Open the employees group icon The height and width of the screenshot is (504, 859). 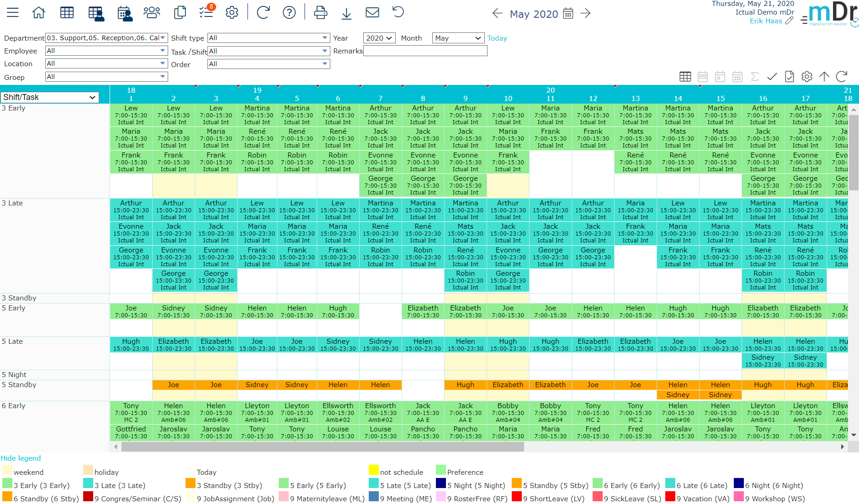(152, 12)
